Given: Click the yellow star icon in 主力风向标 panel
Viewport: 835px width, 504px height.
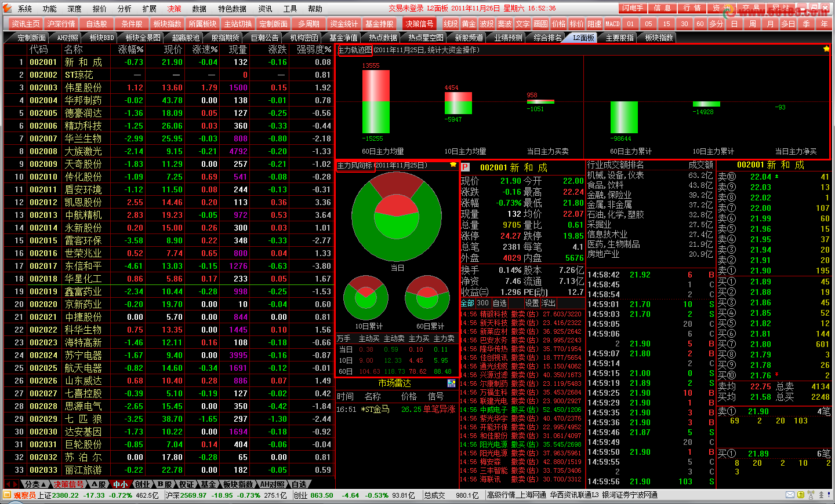Looking at the screenshot, I should 453,165.
